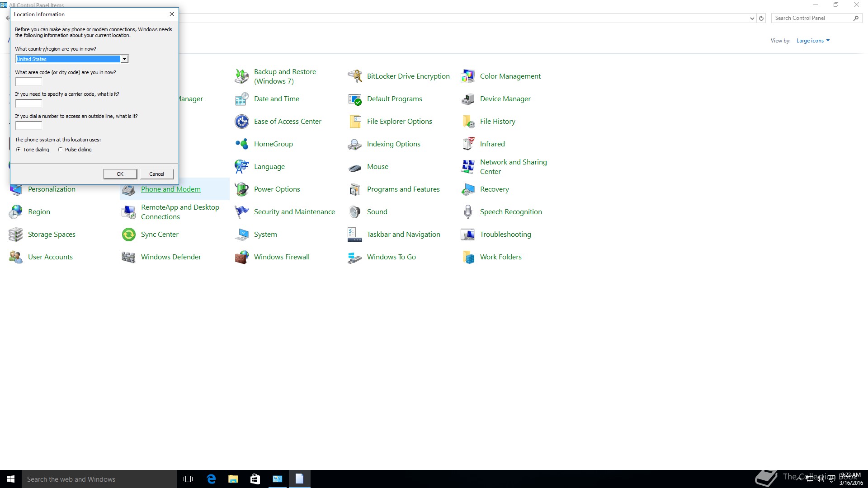Click the Sync Center green icon

pyautogui.click(x=129, y=235)
